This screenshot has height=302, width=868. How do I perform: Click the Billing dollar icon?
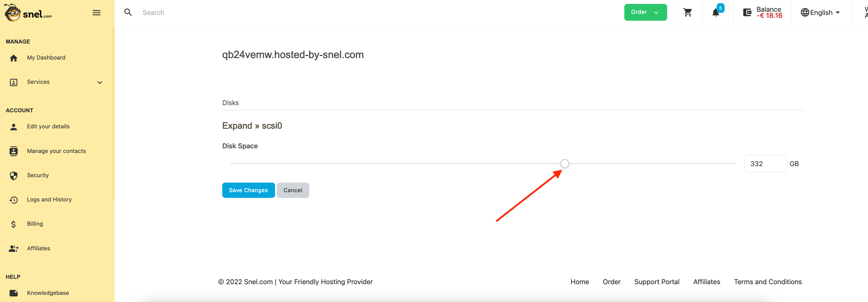click(x=14, y=224)
